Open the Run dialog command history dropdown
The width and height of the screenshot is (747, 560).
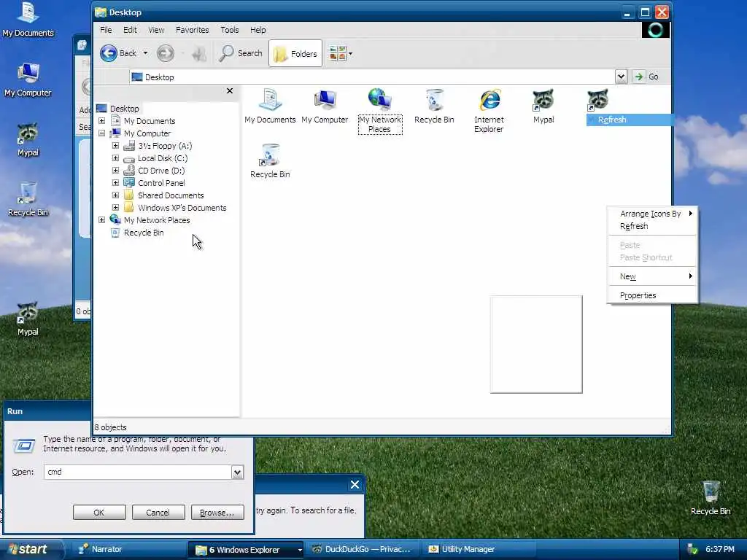tap(237, 472)
